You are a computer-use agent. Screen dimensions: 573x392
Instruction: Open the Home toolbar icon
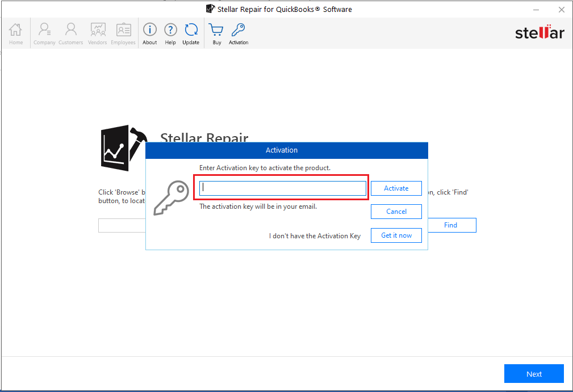coord(16,33)
